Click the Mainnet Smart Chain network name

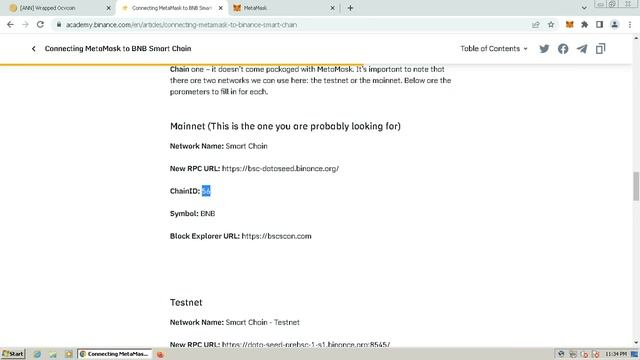coord(247,146)
